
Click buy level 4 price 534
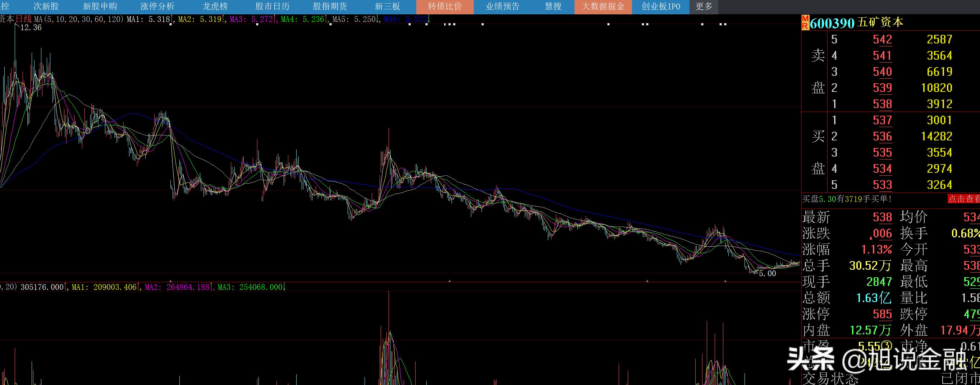[882, 169]
